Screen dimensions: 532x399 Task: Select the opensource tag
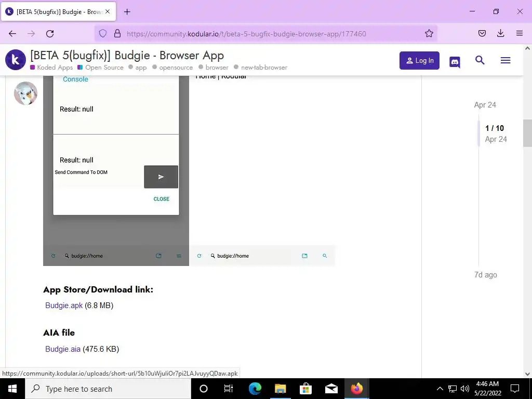pyautogui.click(x=172, y=67)
